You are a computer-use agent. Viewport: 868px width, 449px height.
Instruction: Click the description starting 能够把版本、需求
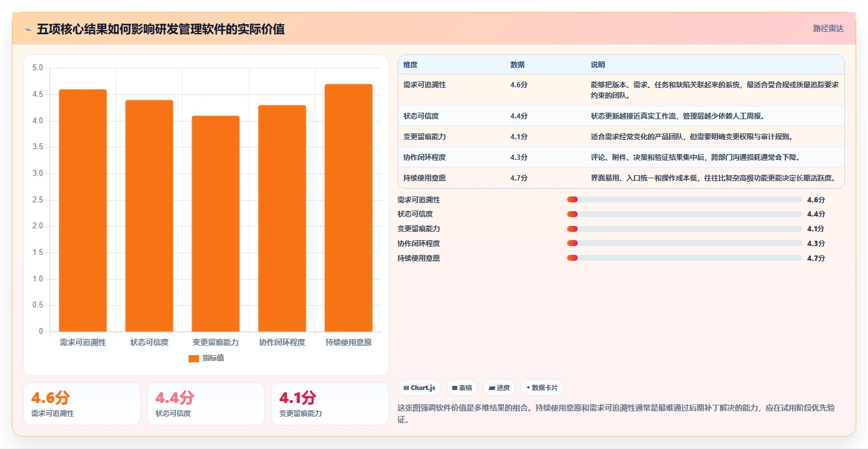(x=715, y=90)
